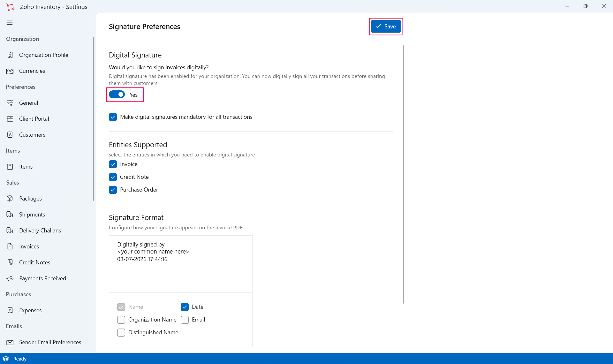Click the Ready status text
Image resolution: width=613 pixels, height=364 pixels.
20,359
